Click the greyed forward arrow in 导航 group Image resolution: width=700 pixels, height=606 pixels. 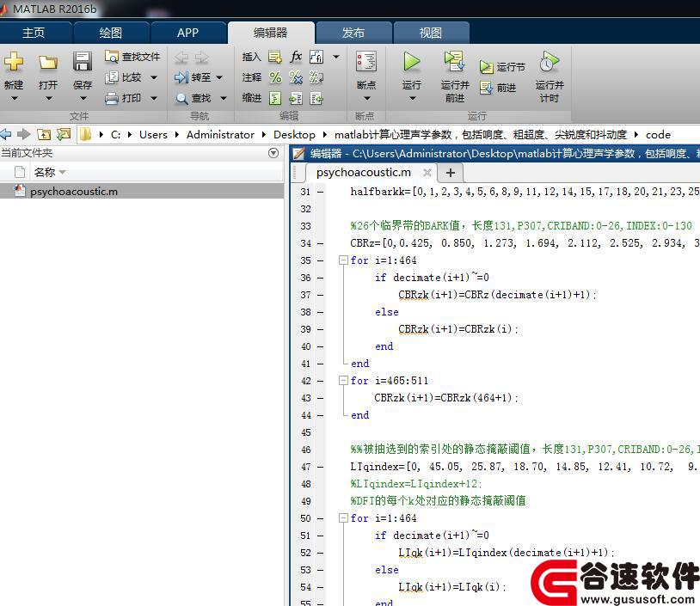[x=202, y=57]
